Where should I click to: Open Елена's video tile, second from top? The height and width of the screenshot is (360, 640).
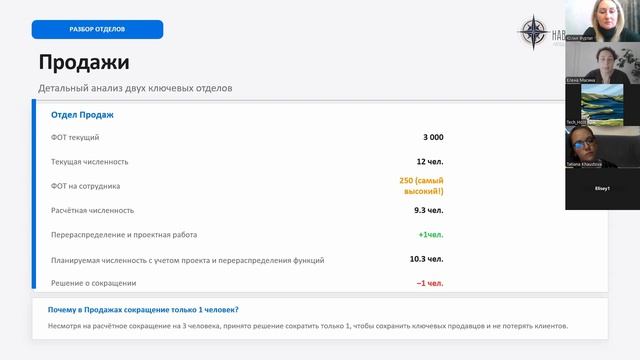click(602, 63)
